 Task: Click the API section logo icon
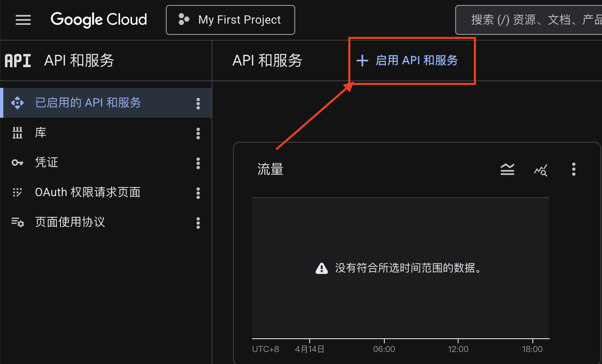coord(18,61)
